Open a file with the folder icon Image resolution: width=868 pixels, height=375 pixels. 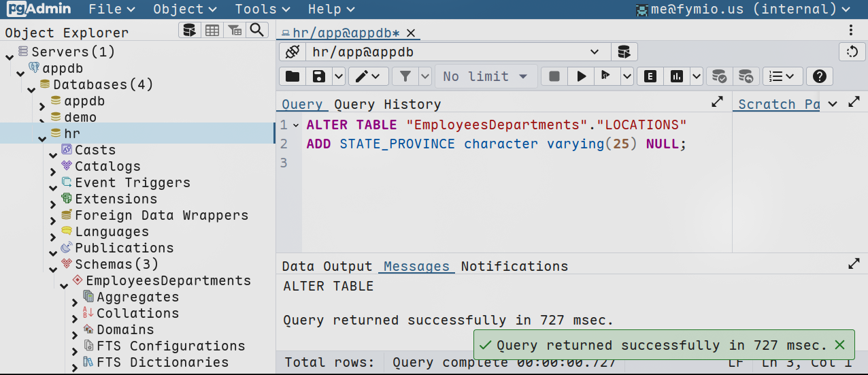click(293, 76)
